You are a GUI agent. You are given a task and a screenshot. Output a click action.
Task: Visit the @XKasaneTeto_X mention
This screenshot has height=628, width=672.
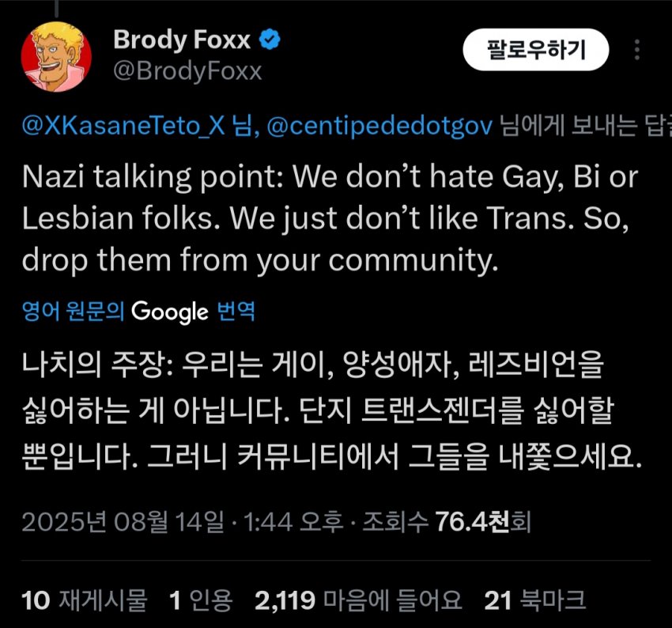[125, 126]
